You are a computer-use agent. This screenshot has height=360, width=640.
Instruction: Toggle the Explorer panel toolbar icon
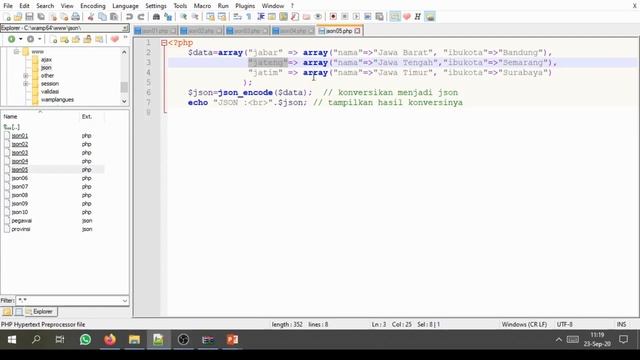click(x=395, y=17)
